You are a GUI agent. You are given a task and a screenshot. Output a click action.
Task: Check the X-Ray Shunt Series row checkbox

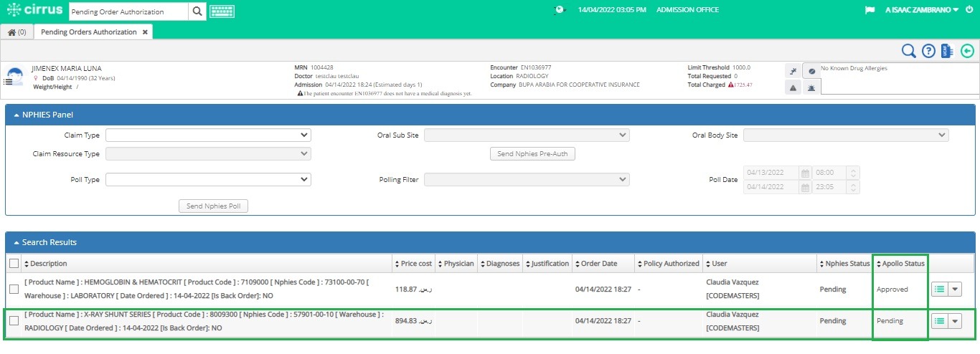click(x=14, y=321)
